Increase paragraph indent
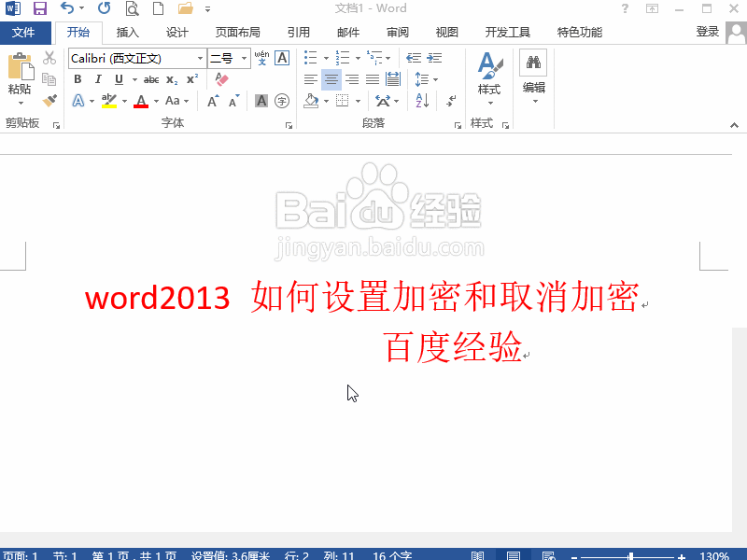The width and height of the screenshot is (747, 560). (434, 58)
